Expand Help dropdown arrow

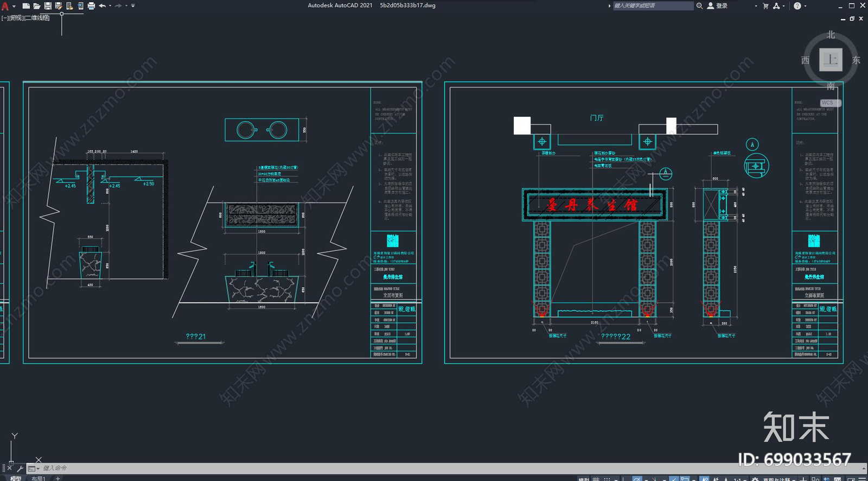click(x=805, y=6)
